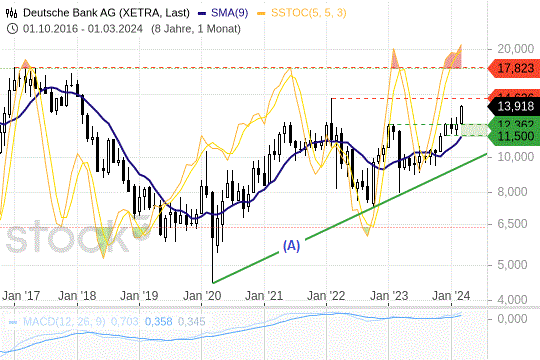Screen dimensions: 540x360
Task: Click the Jan '19 time axis label
Action: click(139, 296)
